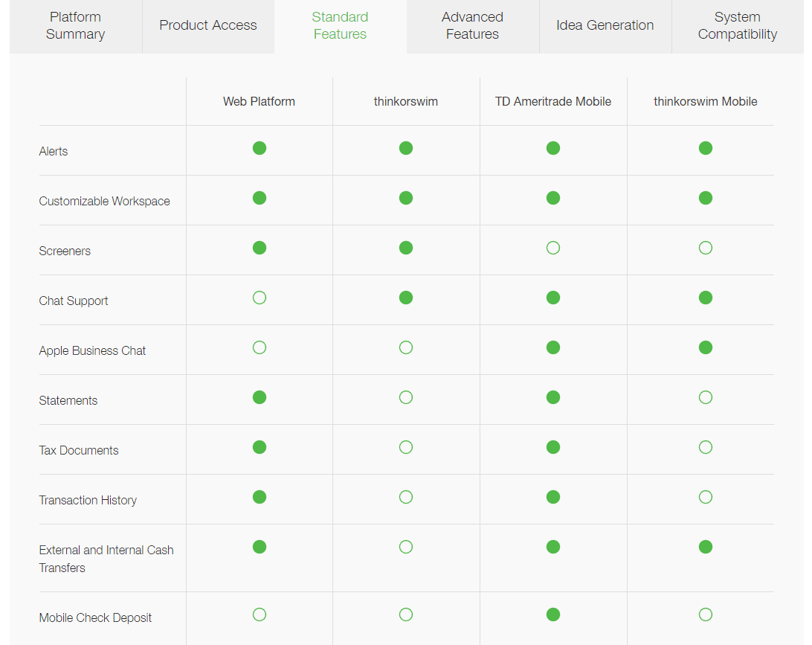Screen dimensions: 812x645
Task: Click the filled dot for Alerts under thinkorswim Mobile
Action: click(706, 148)
